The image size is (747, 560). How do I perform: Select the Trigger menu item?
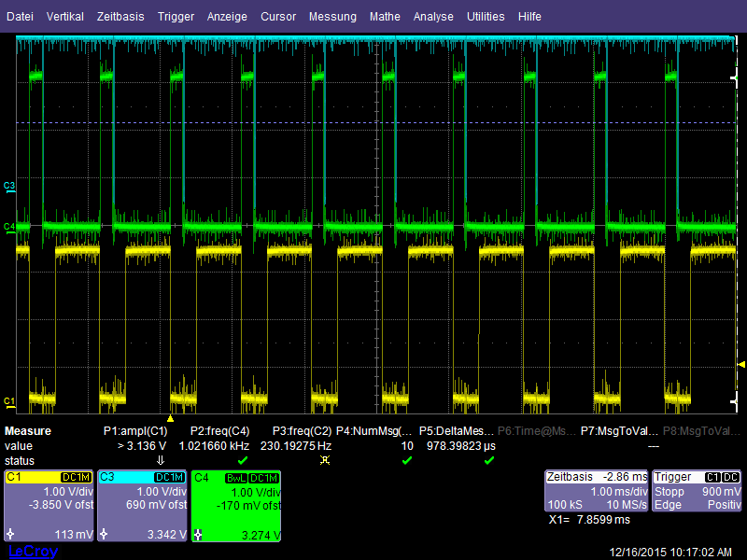click(176, 16)
